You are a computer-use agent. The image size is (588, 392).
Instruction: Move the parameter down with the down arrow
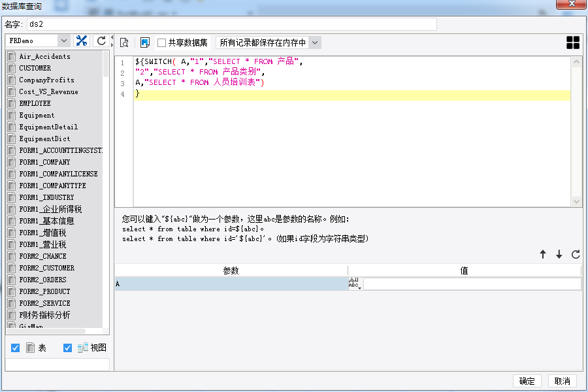pos(559,254)
